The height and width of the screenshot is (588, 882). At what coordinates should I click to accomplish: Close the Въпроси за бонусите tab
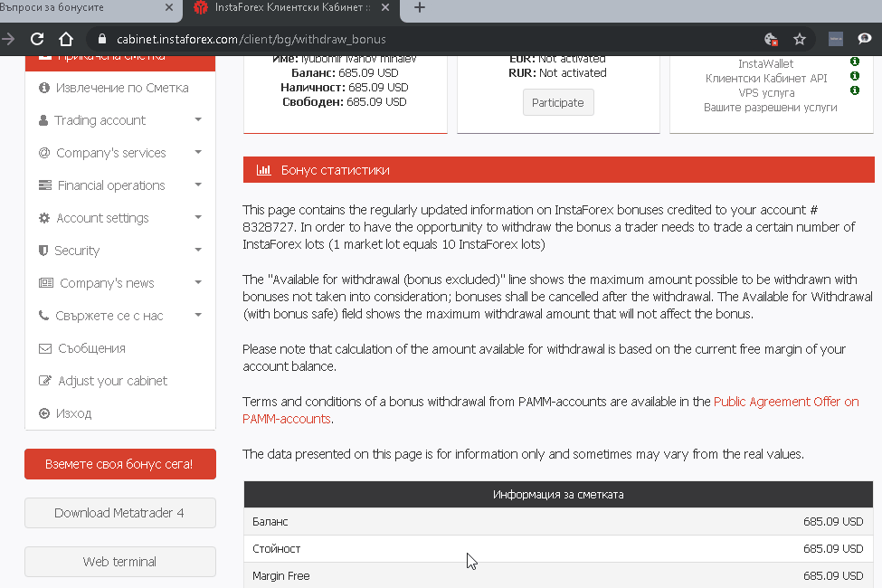[x=169, y=7]
